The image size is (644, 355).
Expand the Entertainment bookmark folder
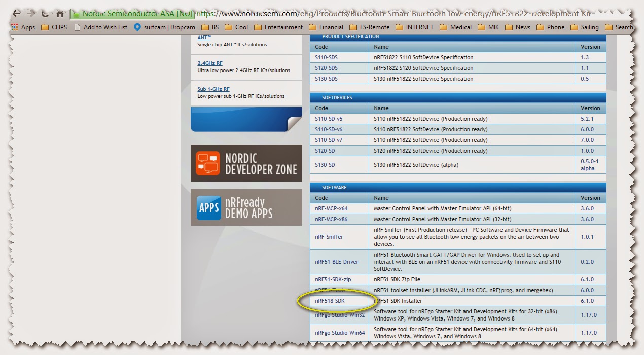[x=278, y=27]
